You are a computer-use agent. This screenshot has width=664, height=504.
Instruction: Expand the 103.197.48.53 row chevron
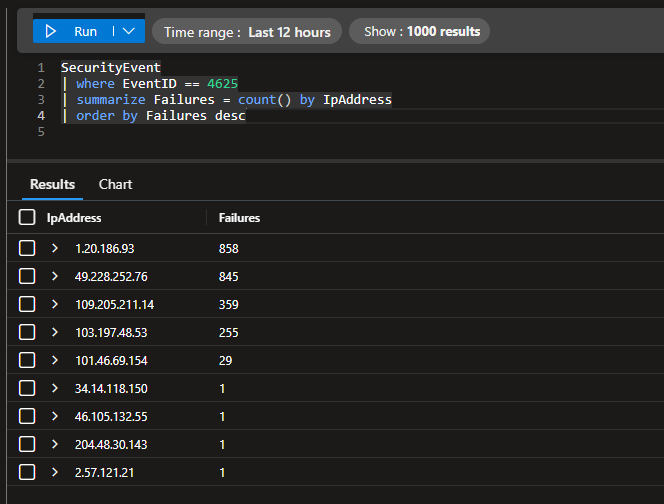[x=55, y=332]
